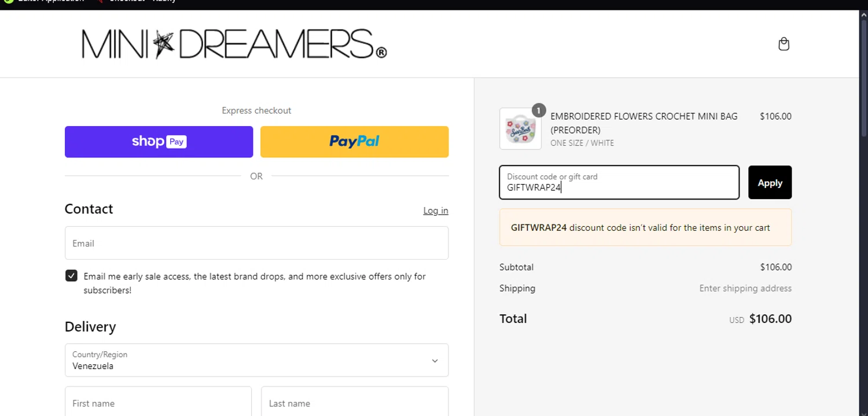The width and height of the screenshot is (868, 416).
Task: Pay with Shop Pay express checkout
Action: (x=159, y=142)
